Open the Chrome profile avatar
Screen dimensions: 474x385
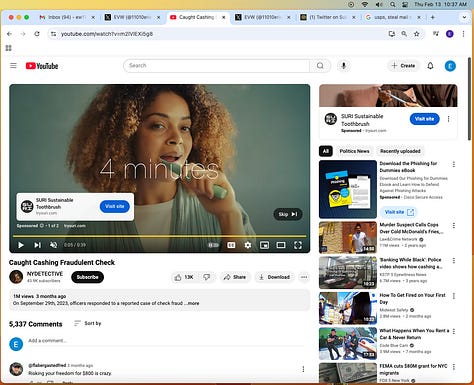pos(450,34)
